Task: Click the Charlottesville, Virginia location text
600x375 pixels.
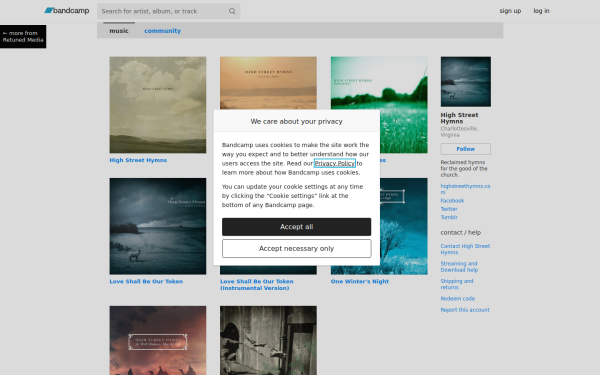Action: (459, 132)
